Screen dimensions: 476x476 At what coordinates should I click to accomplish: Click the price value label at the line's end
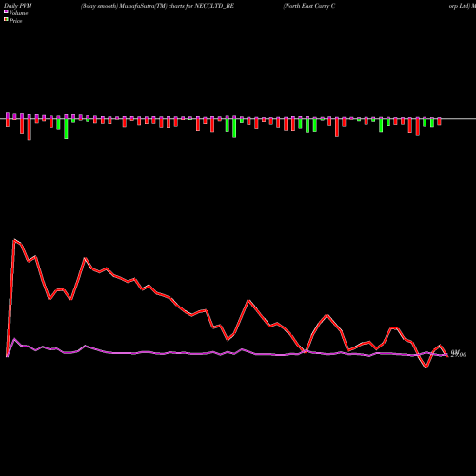(459, 354)
